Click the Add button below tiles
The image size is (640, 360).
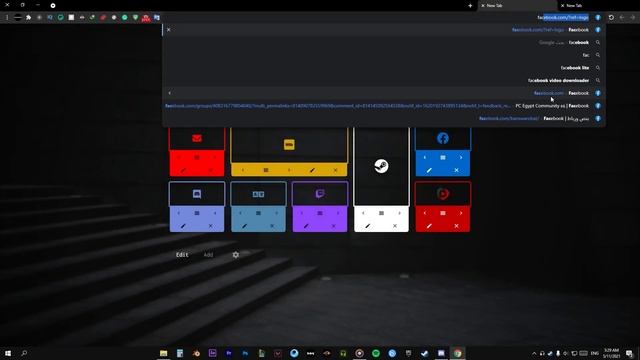coord(208,255)
